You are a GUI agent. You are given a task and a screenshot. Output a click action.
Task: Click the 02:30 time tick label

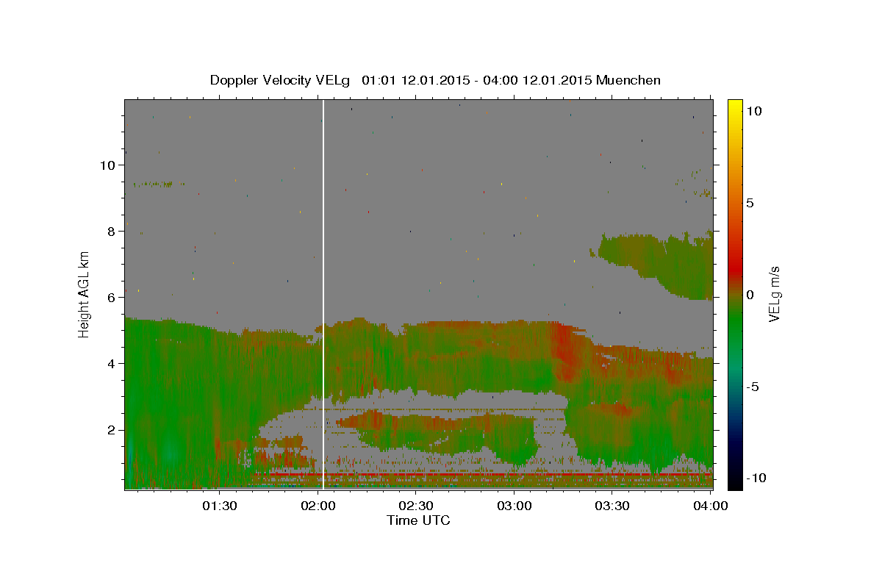[x=415, y=506]
